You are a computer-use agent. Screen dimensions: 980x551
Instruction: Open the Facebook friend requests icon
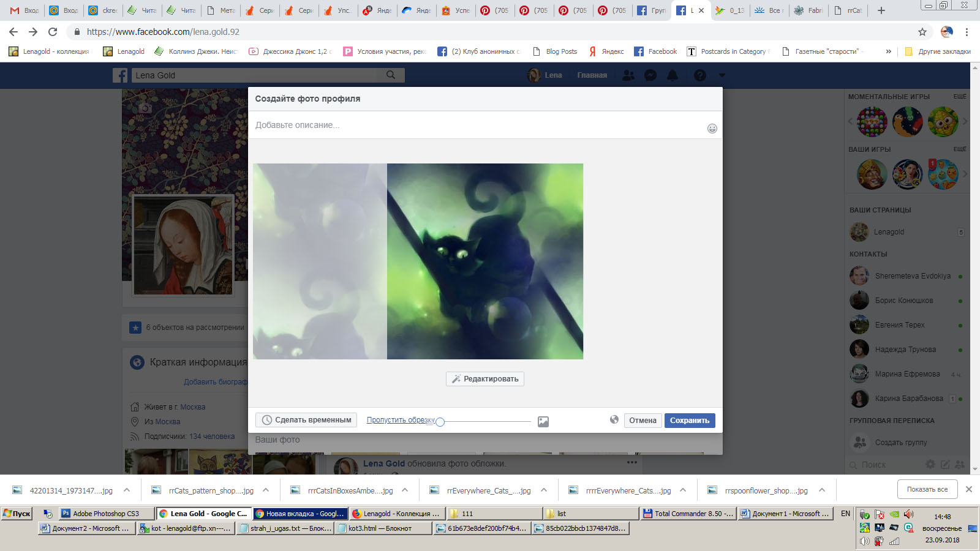coord(628,75)
